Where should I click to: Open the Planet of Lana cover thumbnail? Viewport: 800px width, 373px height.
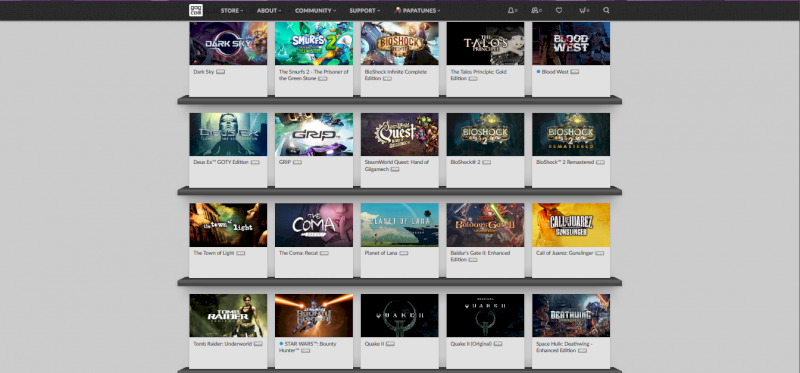point(399,225)
